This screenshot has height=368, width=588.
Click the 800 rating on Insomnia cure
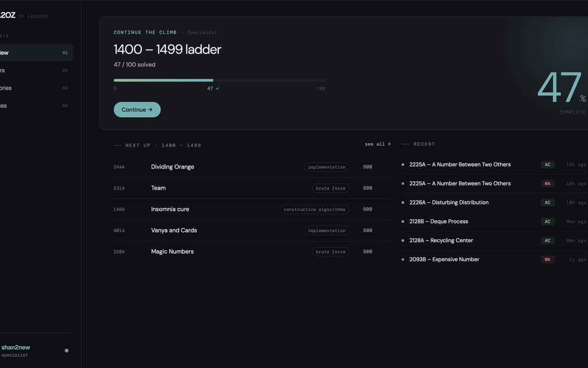coord(367,209)
